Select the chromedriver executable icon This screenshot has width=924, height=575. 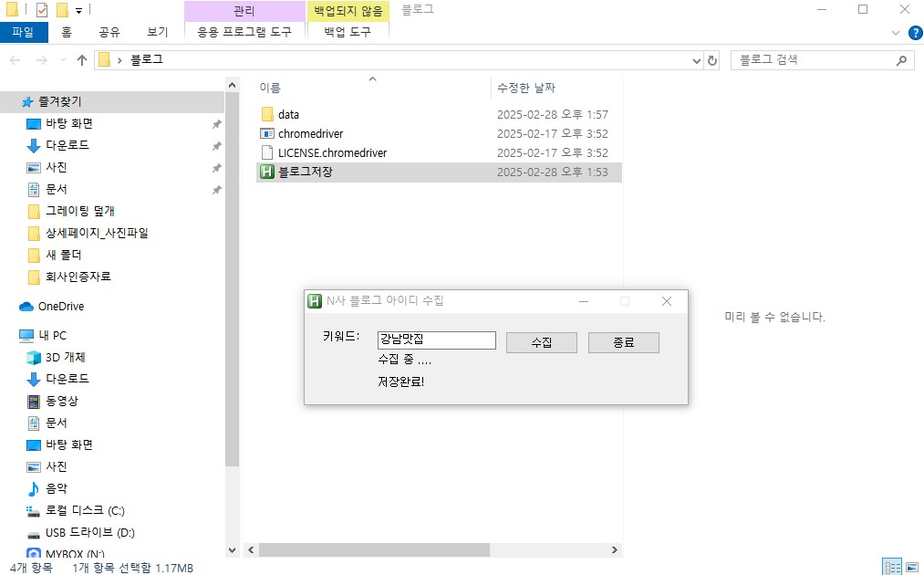267,134
